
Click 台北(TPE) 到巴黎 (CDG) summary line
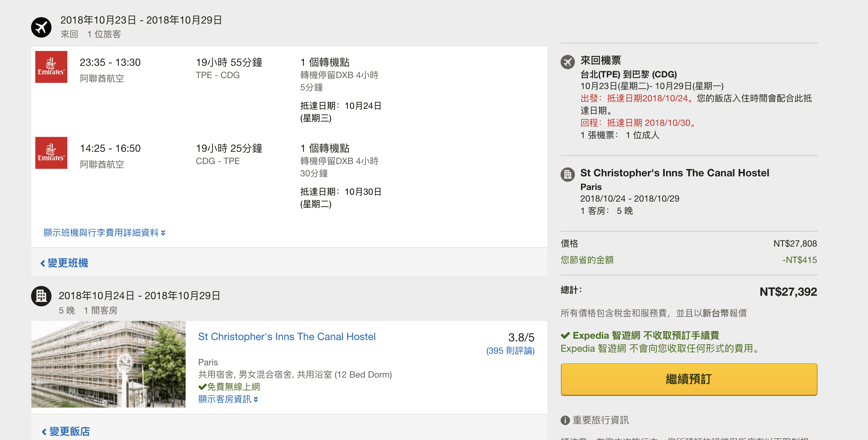point(628,74)
